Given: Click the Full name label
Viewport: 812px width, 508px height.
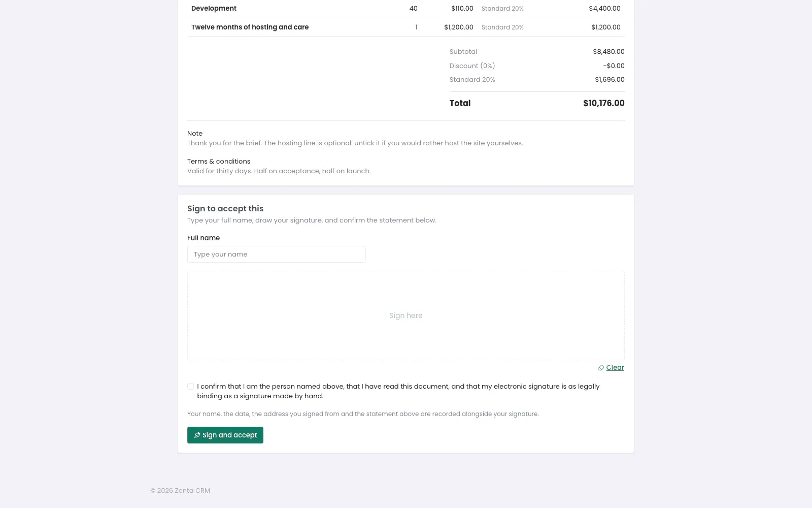Looking at the screenshot, I should 204,238.
